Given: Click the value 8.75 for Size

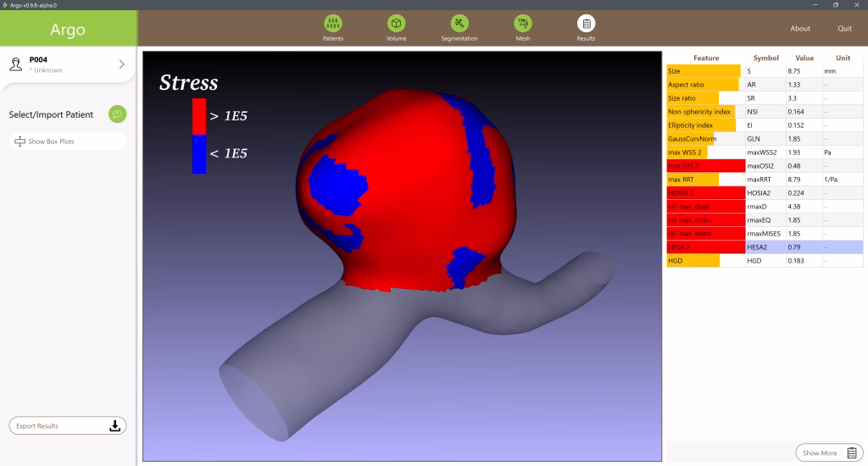Looking at the screenshot, I should coord(793,71).
